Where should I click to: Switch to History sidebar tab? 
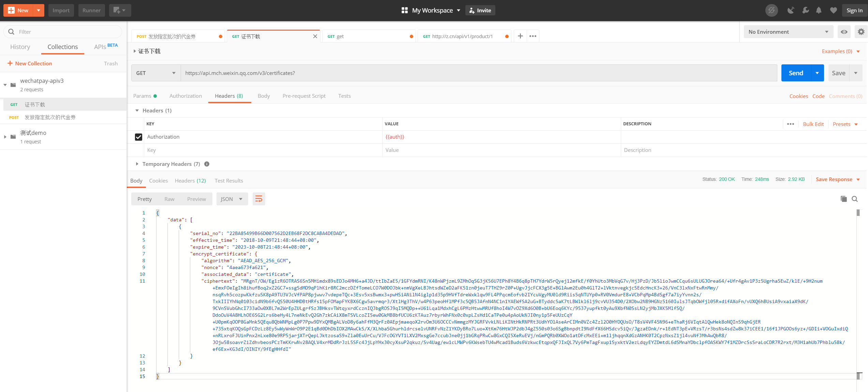tap(20, 47)
